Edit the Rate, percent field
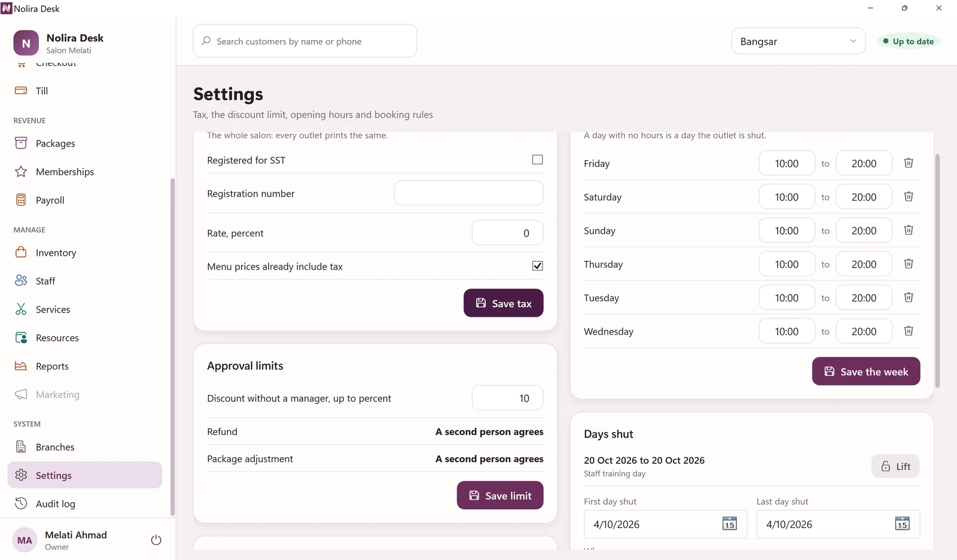The width and height of the screenshot is (957, 560). pyautogui.click(x=507, y=233)
